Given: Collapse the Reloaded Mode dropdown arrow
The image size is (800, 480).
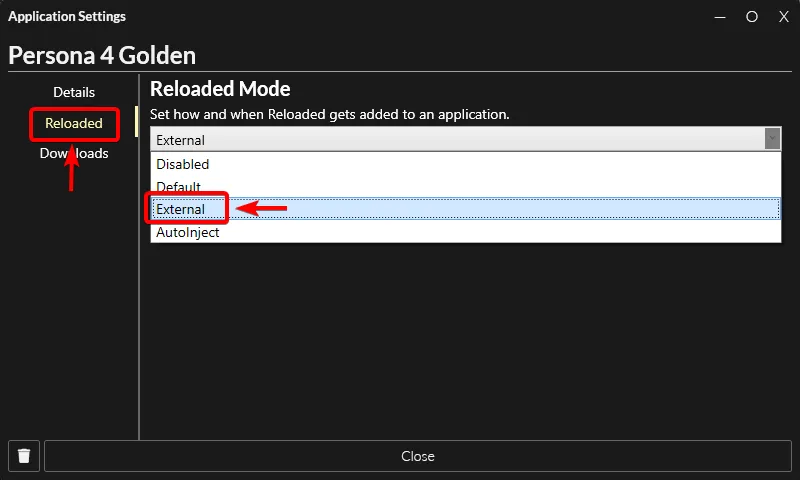Looking at the screenshot, I should pos(772,139).
